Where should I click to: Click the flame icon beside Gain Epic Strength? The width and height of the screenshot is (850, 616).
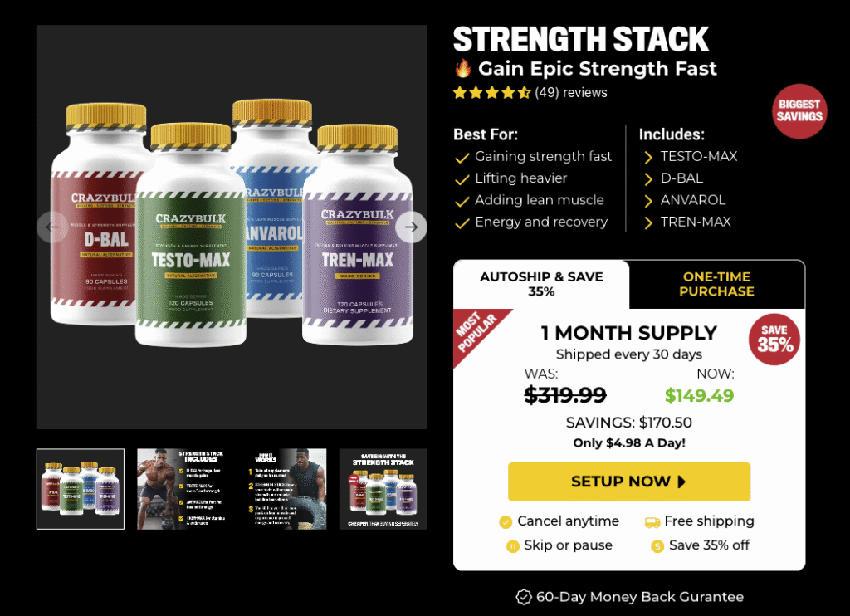click(x=463, y=68)
